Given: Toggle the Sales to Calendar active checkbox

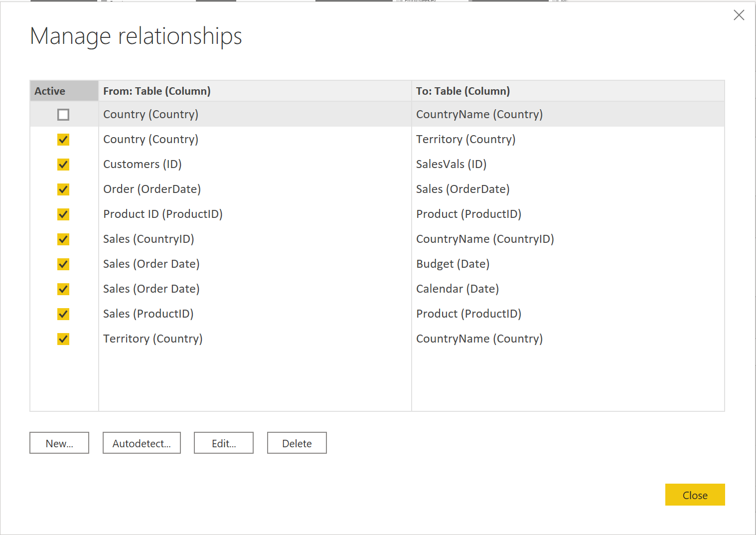Looking at the screenshot, I should point(63,289).
